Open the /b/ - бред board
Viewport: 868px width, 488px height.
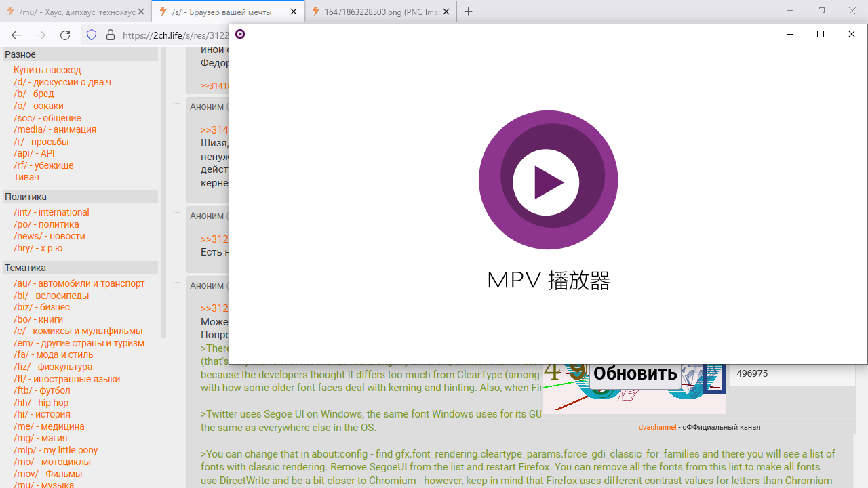(34, 94)
